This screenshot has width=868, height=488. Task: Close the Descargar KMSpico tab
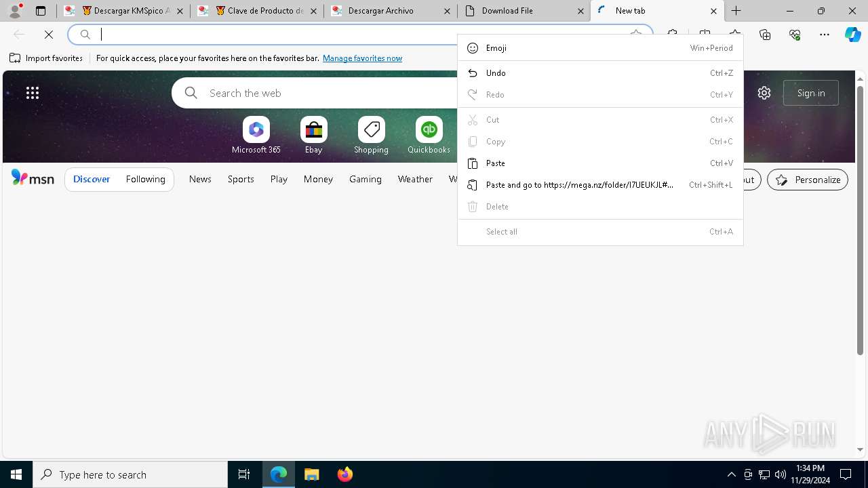click(181, 11)
